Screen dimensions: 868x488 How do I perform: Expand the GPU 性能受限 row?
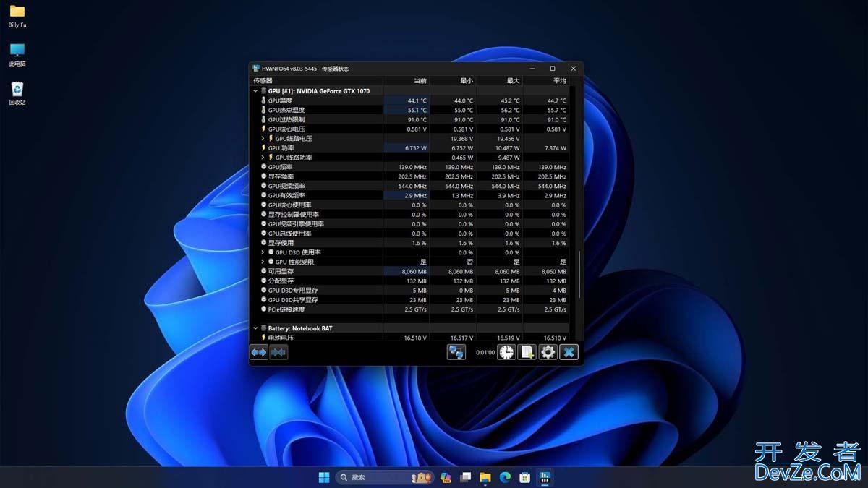pyautogui.click(x=263, y=262)
